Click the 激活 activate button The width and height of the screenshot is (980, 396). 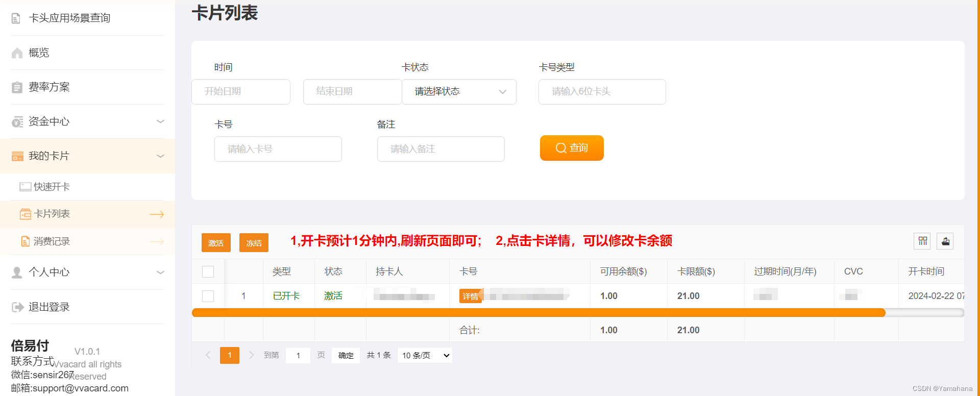(216, 243)
